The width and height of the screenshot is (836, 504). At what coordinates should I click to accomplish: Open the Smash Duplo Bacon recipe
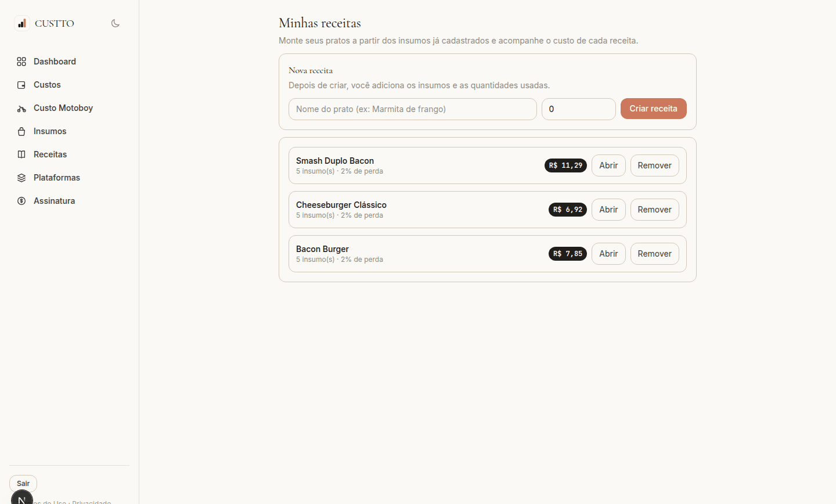pos(608,165)
